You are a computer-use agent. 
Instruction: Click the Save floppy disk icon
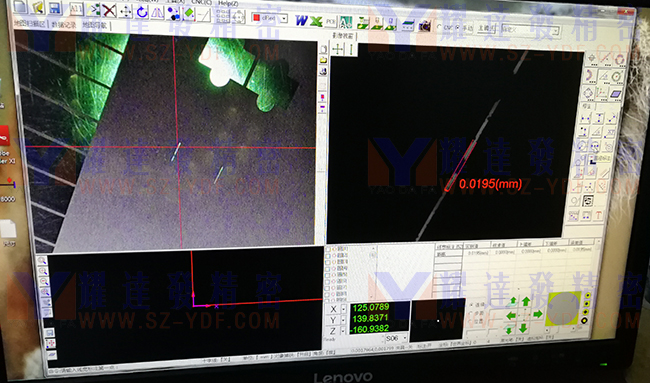coord(55,8)
